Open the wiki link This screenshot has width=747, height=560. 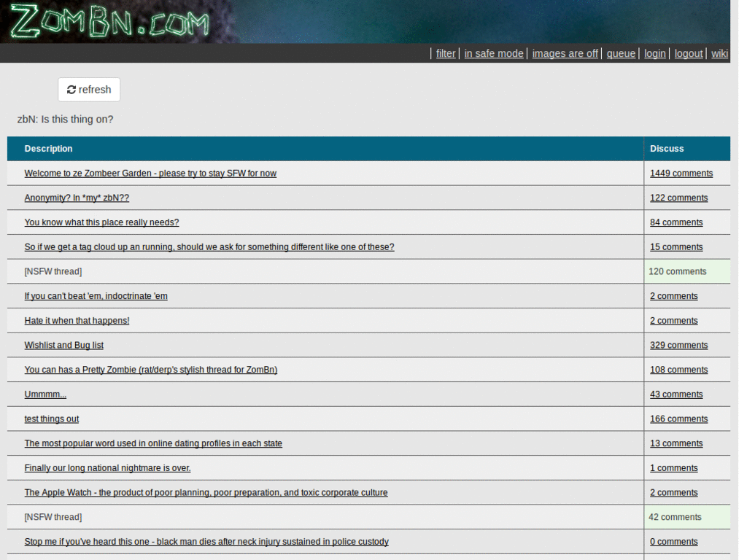pos(719,53)
